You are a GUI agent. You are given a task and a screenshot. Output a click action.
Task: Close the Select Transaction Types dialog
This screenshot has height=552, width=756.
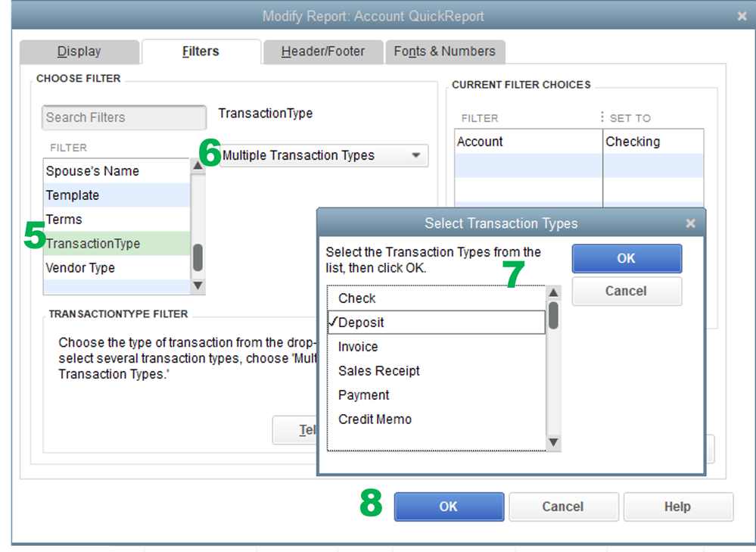tap(690, 223)
